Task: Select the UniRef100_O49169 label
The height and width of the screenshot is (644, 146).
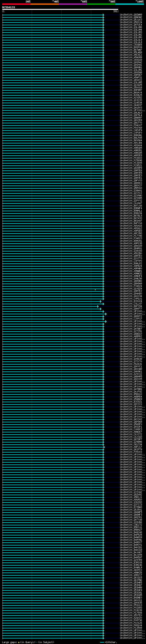Action: click(x=131, y=60)
